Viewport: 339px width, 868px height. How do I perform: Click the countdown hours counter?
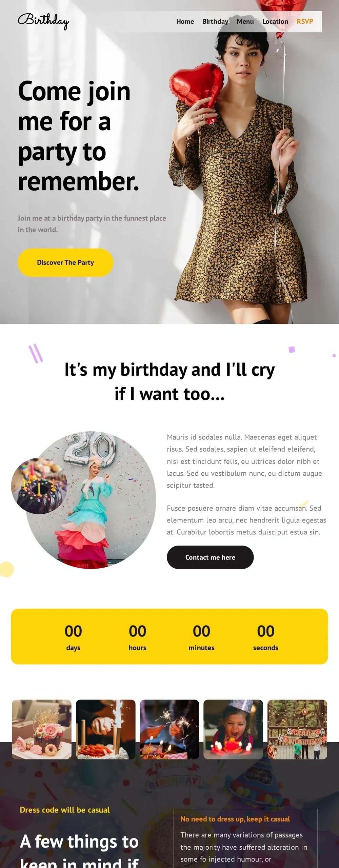point(137,637)
